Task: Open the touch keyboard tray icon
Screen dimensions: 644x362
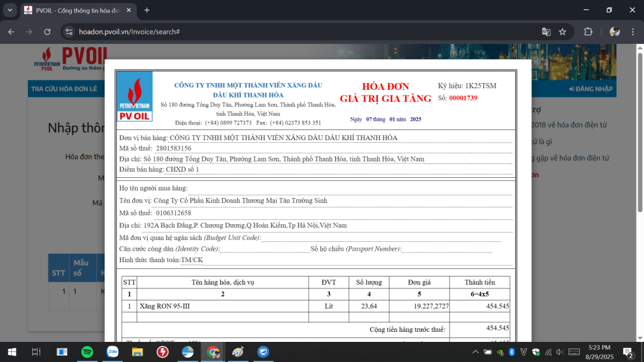Action: 574,352
